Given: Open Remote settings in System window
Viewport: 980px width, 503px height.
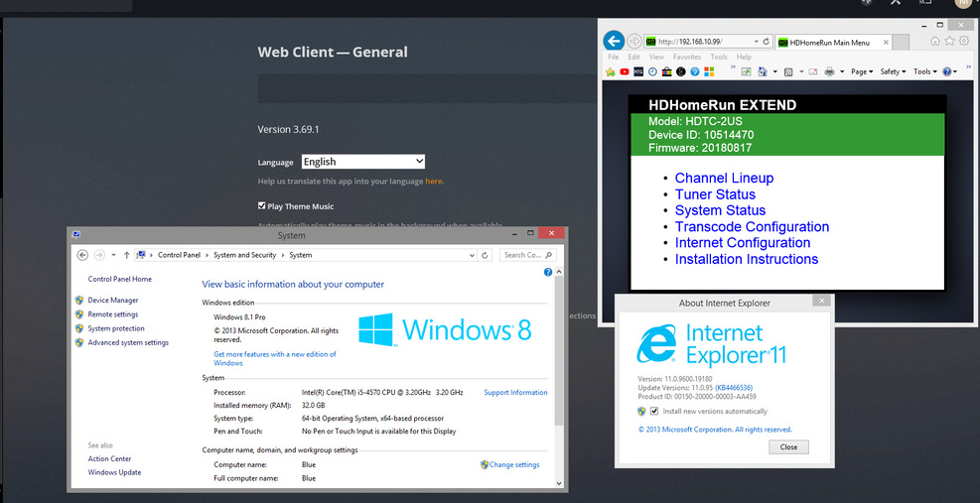Looking at the screenshot, I should point(112,314).
